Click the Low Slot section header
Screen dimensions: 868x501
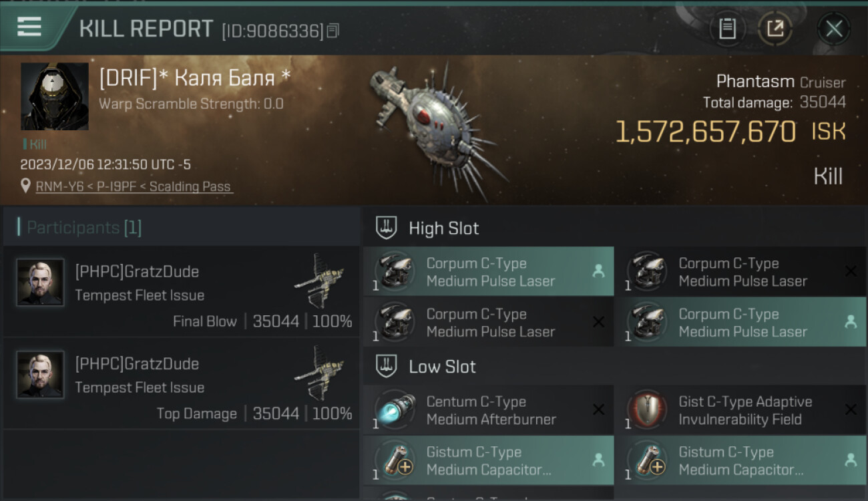(x=442, y=367)
